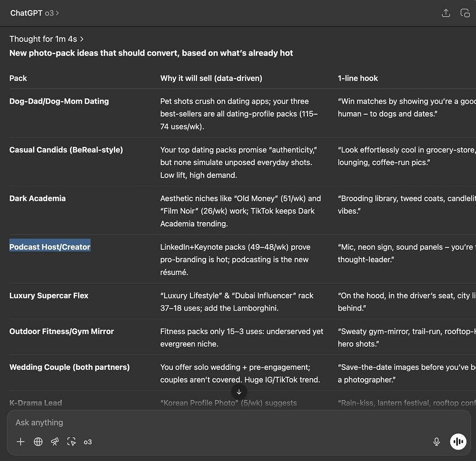Viewport: 476px width, 461px height.
Task: Open the ChatGPT o3 model selector
Action: tap(35, 13)
